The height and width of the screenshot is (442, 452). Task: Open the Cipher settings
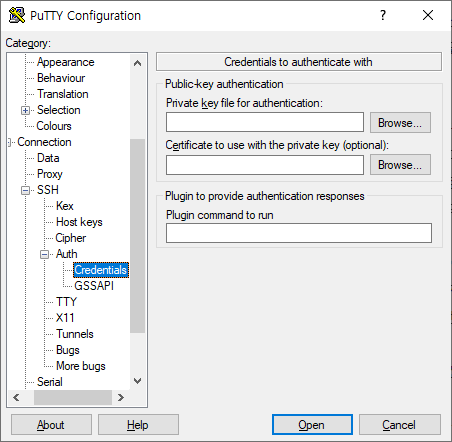pyautogui.click(x=71, y=238)
